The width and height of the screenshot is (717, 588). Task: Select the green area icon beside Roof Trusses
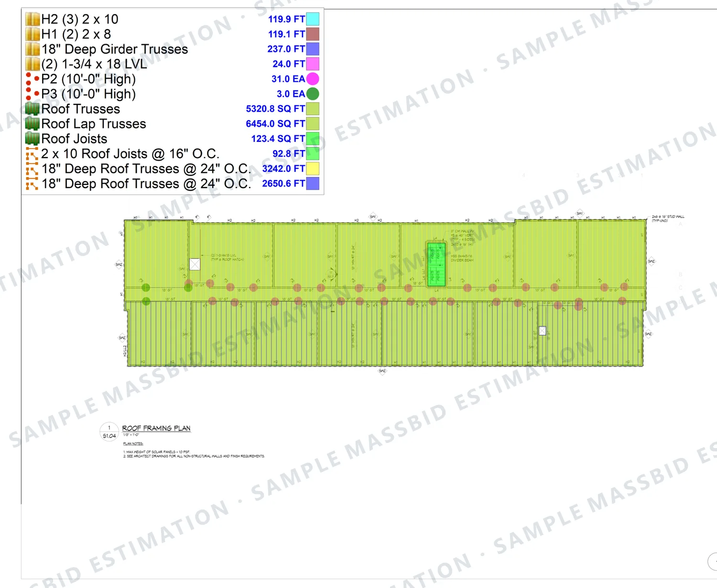coord(32,108)
